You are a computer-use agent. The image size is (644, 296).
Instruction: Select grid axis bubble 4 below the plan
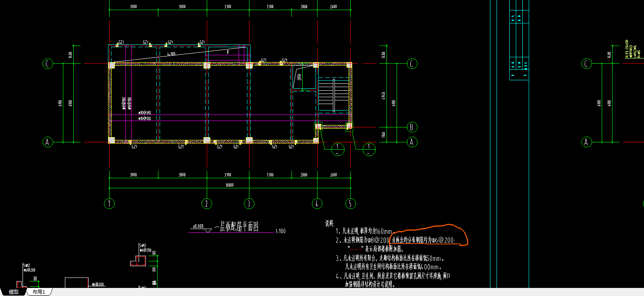pyautogui.click(x=317, y=204)
